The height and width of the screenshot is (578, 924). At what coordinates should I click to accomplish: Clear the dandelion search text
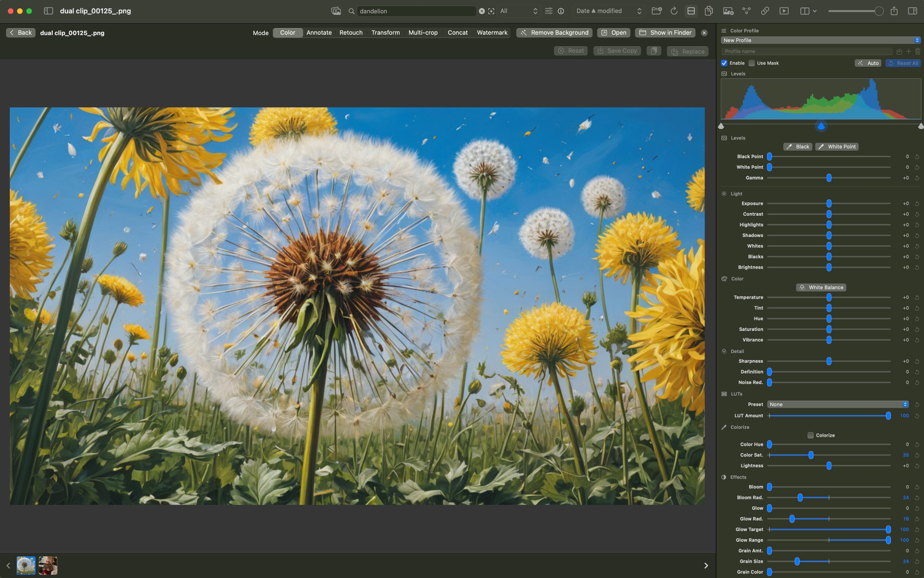[482, 11]
